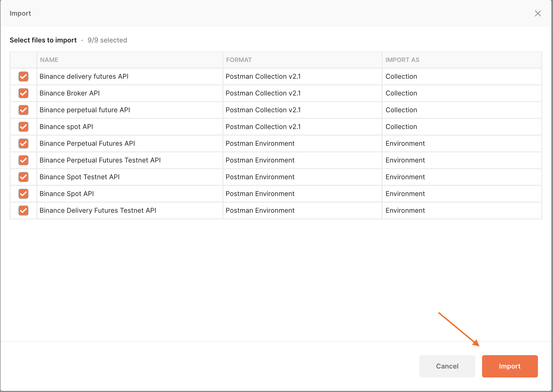Toggle the Binance Spot Testnet API checkbox
Viewport: 553px width, 392px height.
[23, 177]
